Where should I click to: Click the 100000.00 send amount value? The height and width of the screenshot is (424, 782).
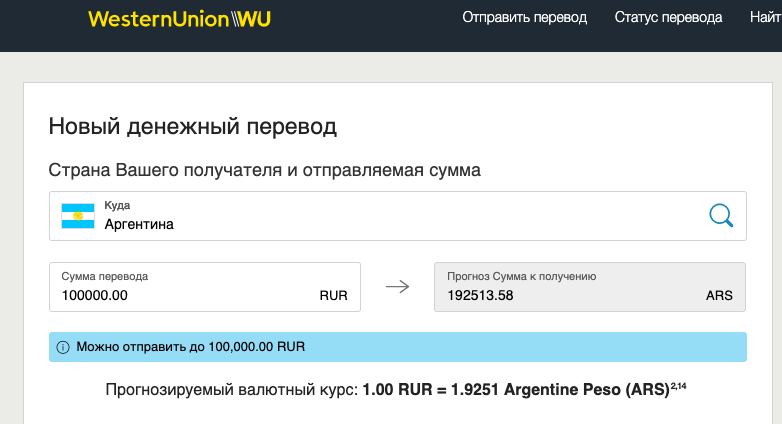(x=95, y=295)
